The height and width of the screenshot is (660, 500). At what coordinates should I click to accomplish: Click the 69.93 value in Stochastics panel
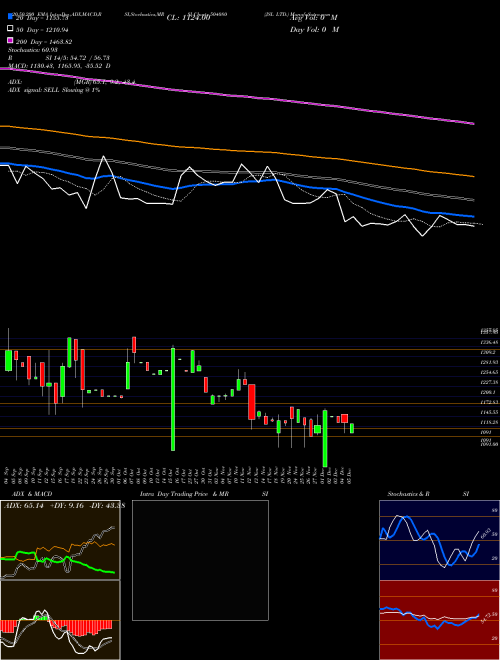pos(484,533)
